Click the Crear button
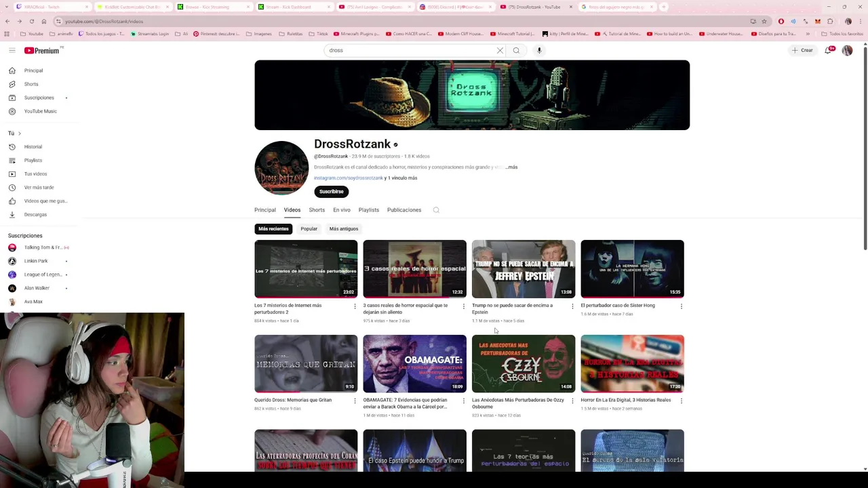Viewport: 868px width, 488px height. point(802,50)
